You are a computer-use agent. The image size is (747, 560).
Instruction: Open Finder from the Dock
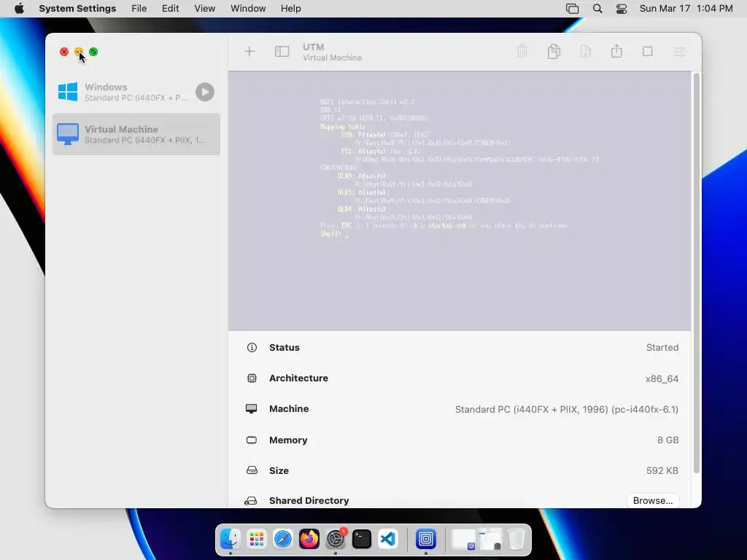coord(231,539)
